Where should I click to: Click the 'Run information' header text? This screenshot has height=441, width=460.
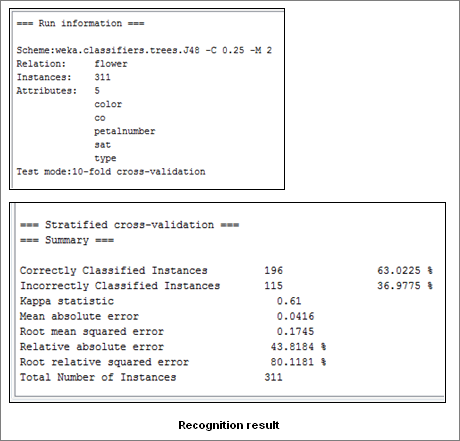pyautogui.click(x=80, y=23)
